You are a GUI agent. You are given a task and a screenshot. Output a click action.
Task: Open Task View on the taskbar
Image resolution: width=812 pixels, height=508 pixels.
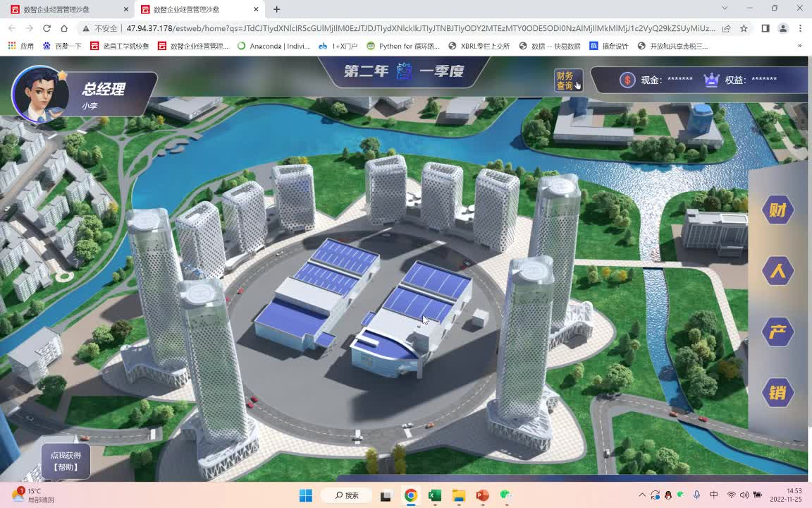click(386, 495)
